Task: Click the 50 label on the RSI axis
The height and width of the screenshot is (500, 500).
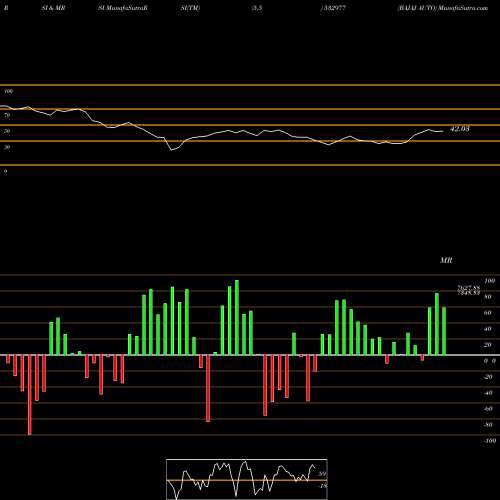Action: point(7,131)
